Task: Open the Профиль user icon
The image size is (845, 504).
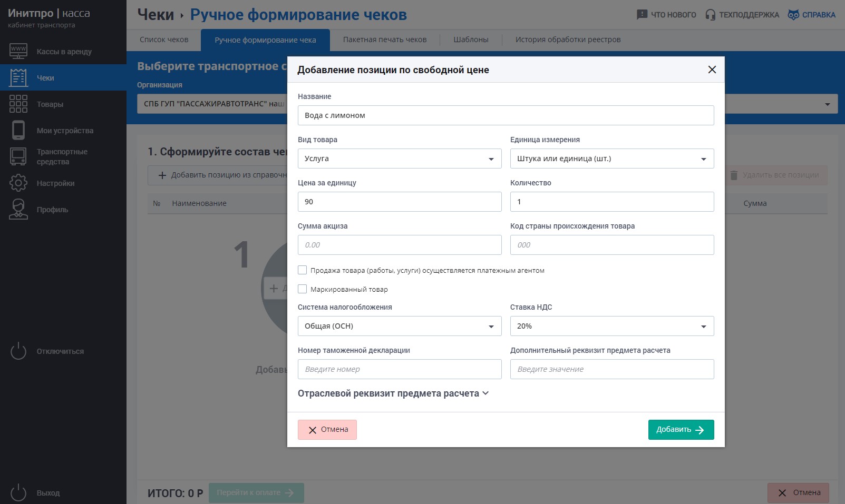Action: 18,209
